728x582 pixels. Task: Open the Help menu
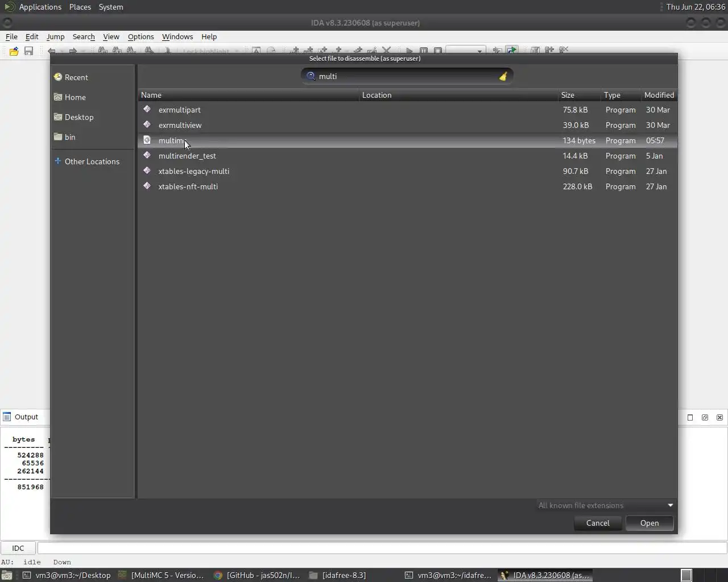pos(209,36)
